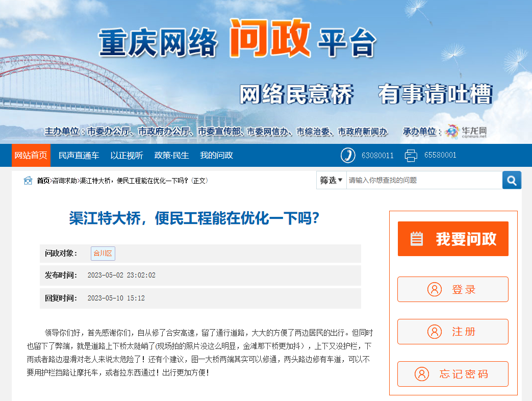Click the user icon beside 登录
Screen dimensions: 532x401
pyautogui.click(x=434, y=289)
